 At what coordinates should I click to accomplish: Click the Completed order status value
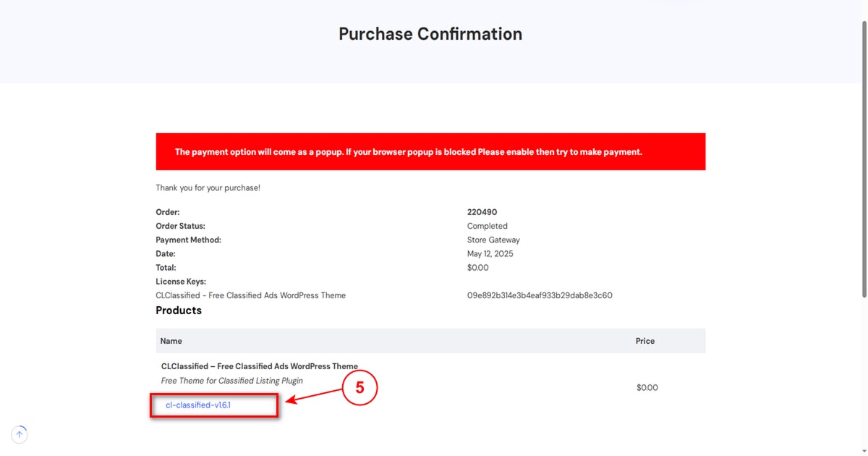tap(488, 226)
